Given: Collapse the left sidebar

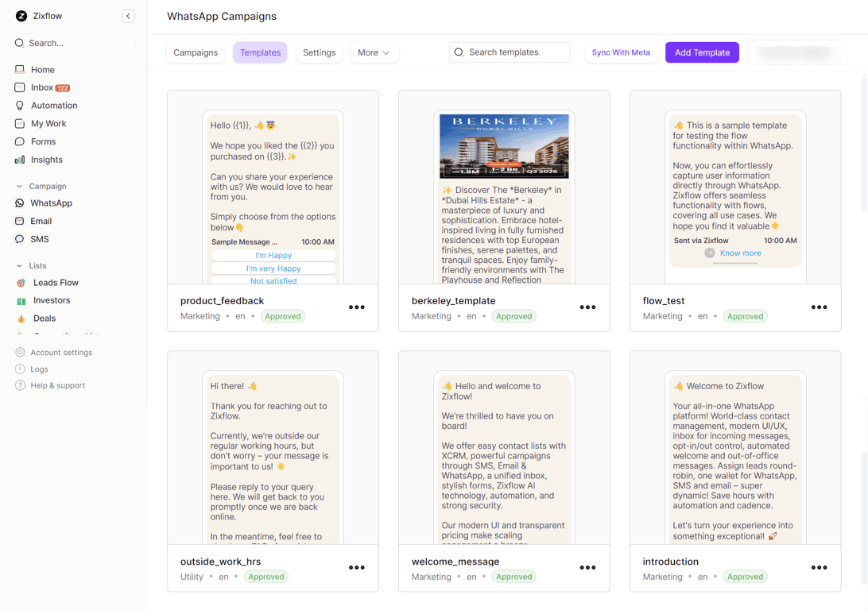Looking at the screenshot, I should [128, 15].
